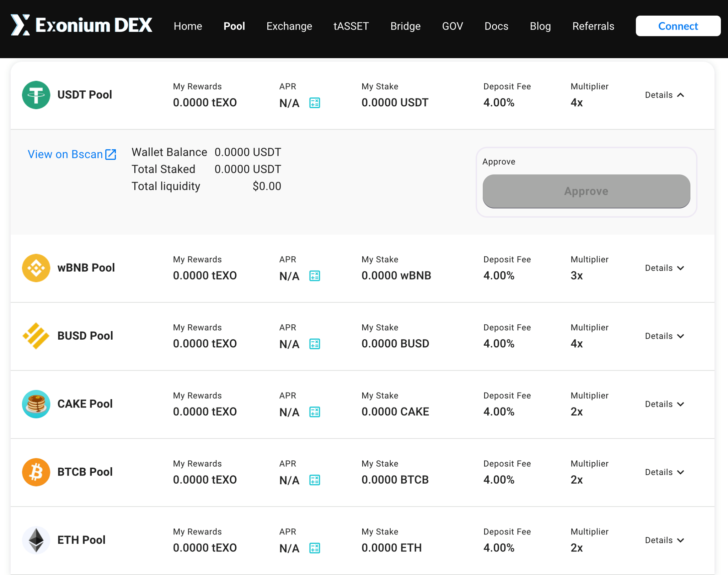Open Referrals page

(593, 26)
